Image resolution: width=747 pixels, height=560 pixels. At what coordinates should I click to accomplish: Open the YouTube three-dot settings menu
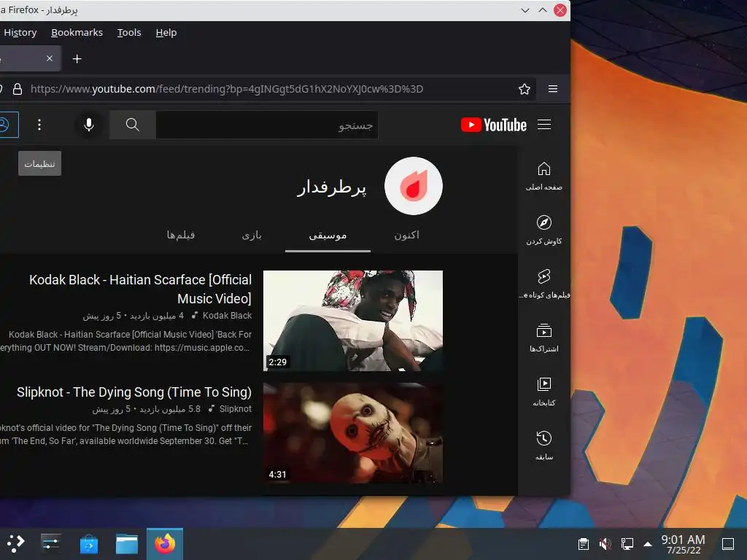click(x=39, y=125)
